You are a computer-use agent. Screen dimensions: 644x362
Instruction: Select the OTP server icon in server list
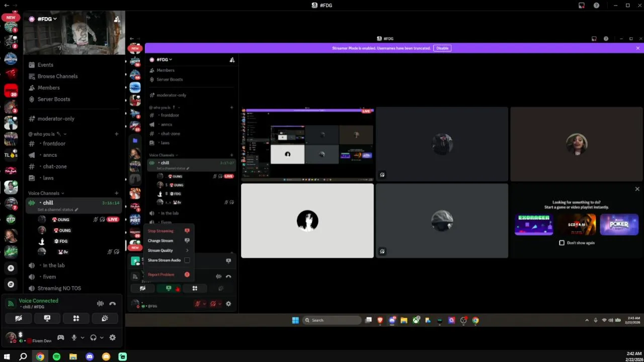tap(11, 219)
